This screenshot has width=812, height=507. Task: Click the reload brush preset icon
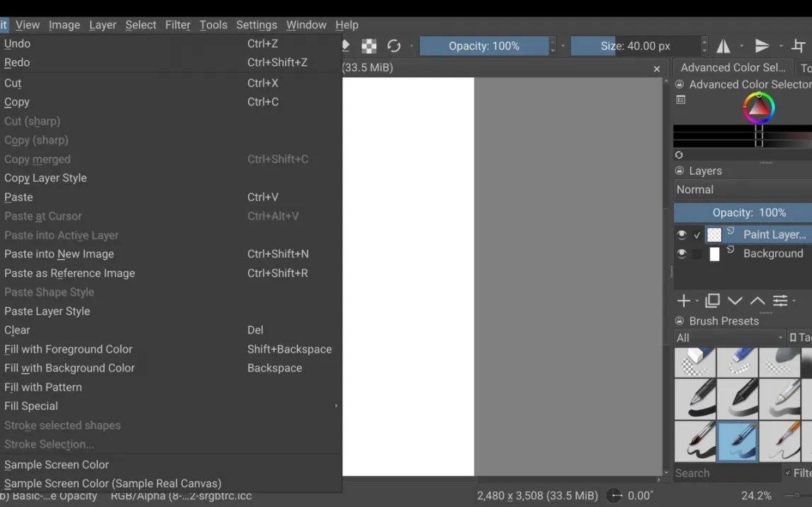pos(394,46)
